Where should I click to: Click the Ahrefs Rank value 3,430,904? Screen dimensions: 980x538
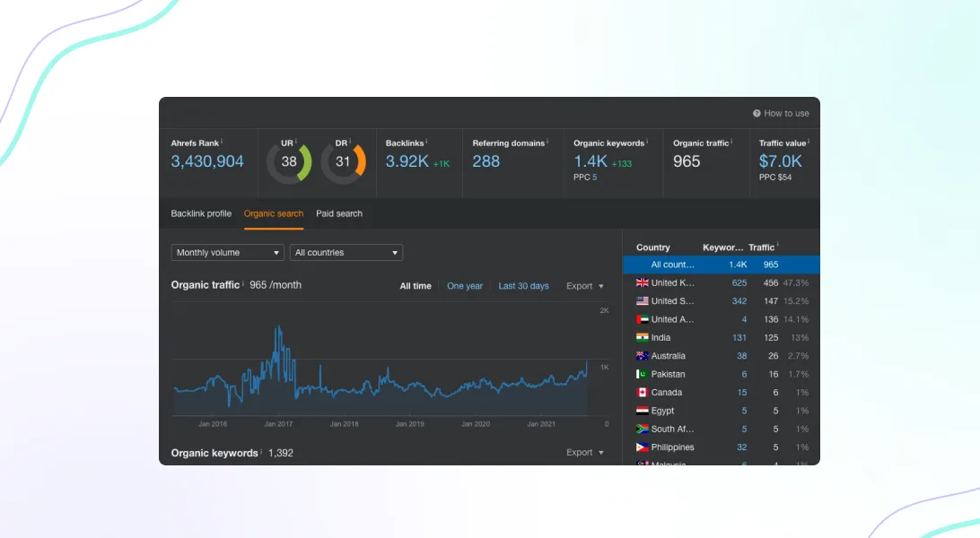207,161
